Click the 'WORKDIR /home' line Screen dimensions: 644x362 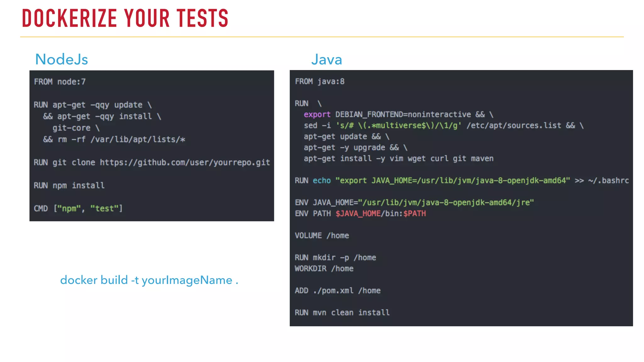click(324, 268)
